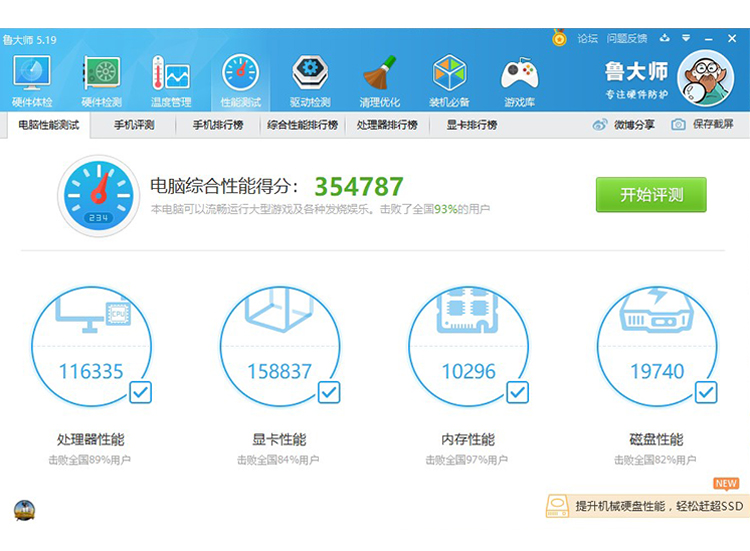Click the graphics card cube icon
The height and width of the screenshot is (551, 750).
click(279, 310)
